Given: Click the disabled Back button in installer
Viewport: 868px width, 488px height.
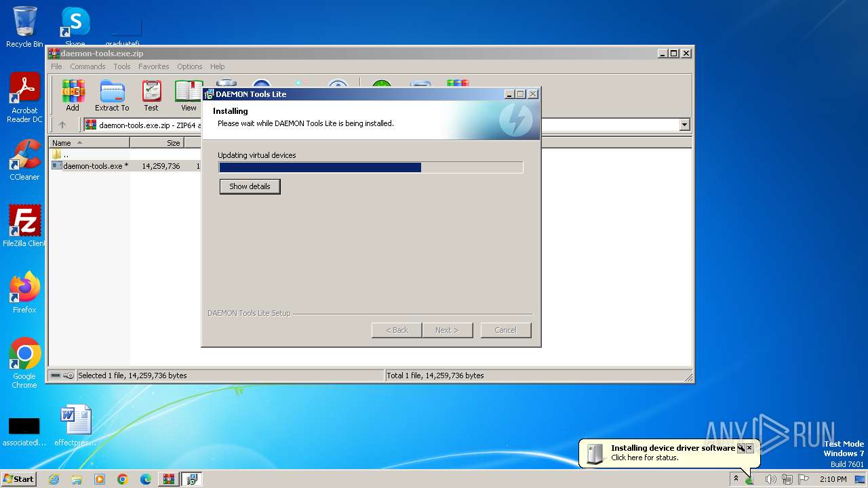Looking at the screenshot, I should tap(397, 330).
